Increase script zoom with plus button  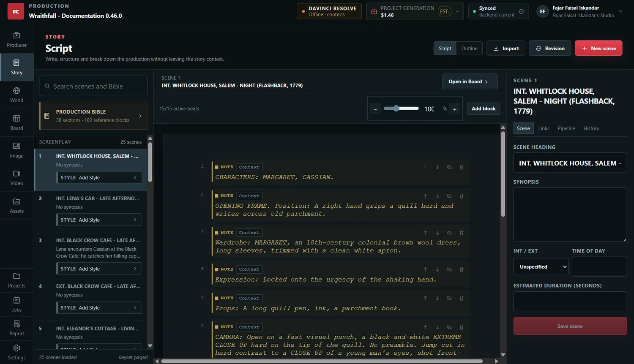455,109
